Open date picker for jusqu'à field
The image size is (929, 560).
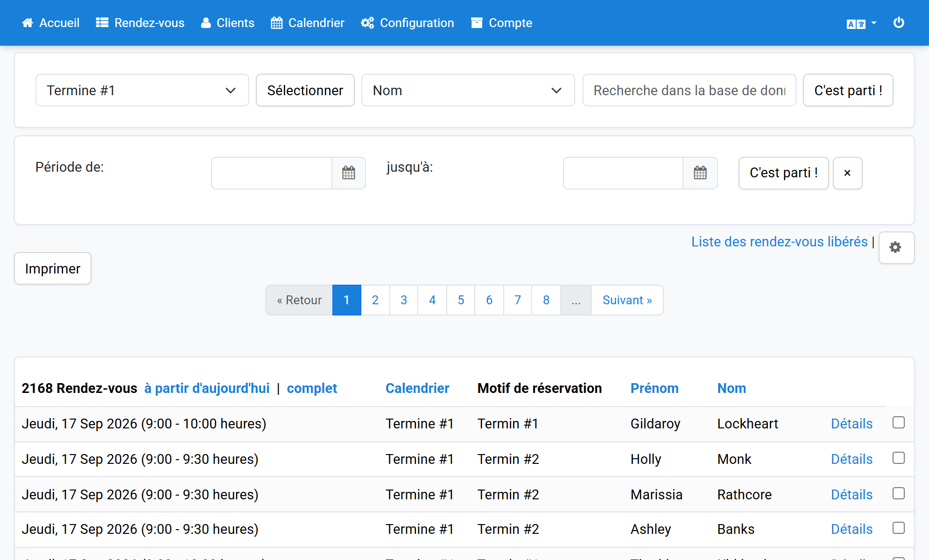point(700,173)
